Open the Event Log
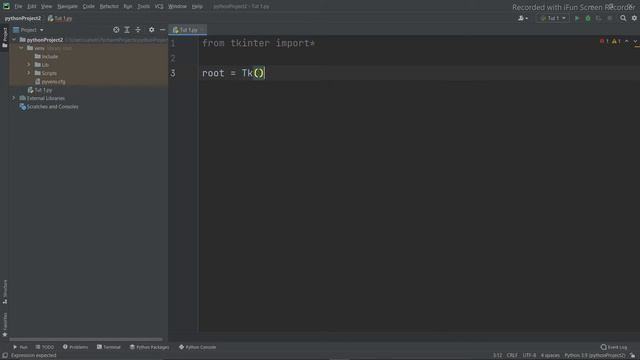The width and height of the screenshot is (640, 360). click(614, 347)
